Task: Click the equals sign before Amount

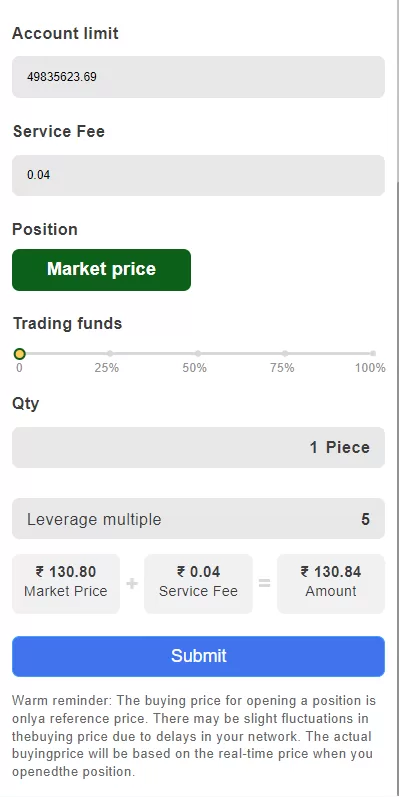Action: tap(265, 584)
